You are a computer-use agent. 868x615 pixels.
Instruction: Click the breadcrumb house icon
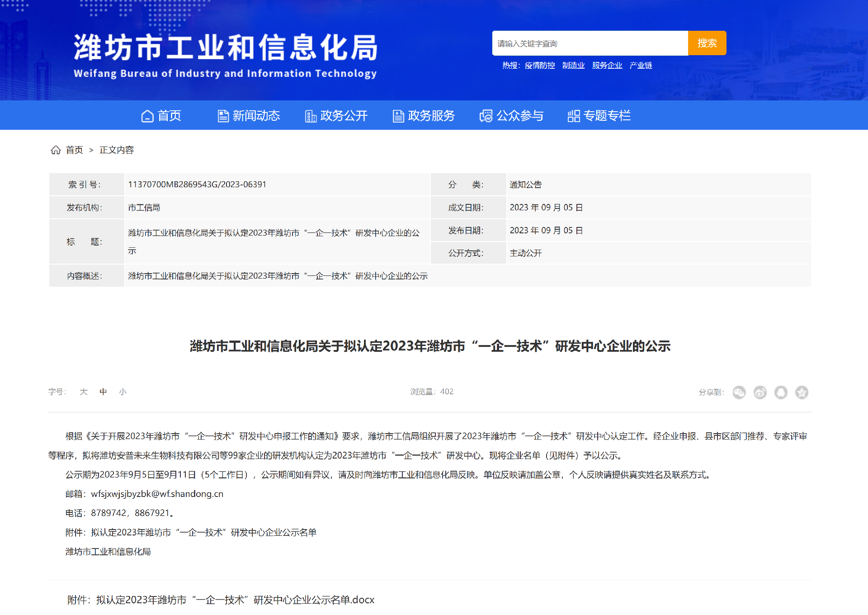pyautogui.click(x=56, y=150)
